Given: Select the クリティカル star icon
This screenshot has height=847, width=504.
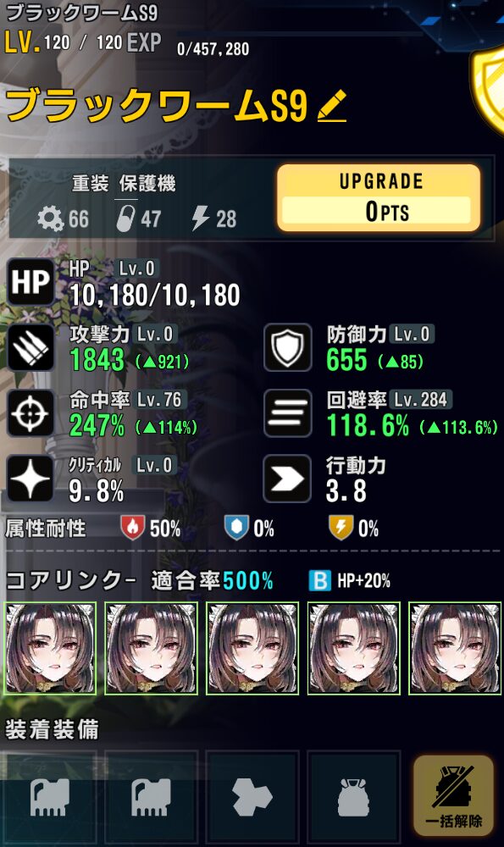Looking at the screenshot, I should pyautogui.click(x=30, y=479).
